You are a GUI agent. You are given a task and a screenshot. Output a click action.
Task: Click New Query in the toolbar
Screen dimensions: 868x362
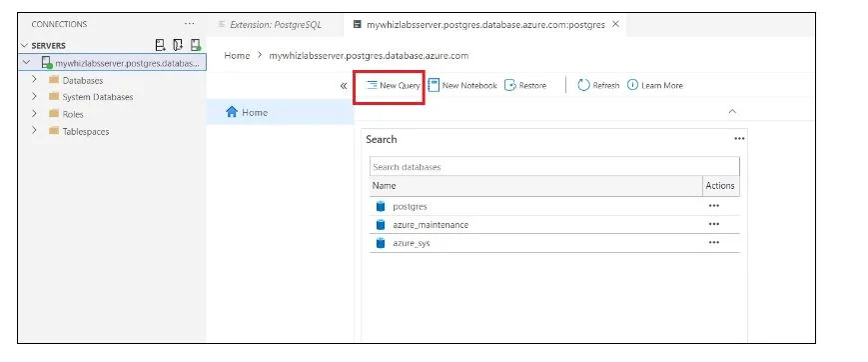click(x=393, y=86)
